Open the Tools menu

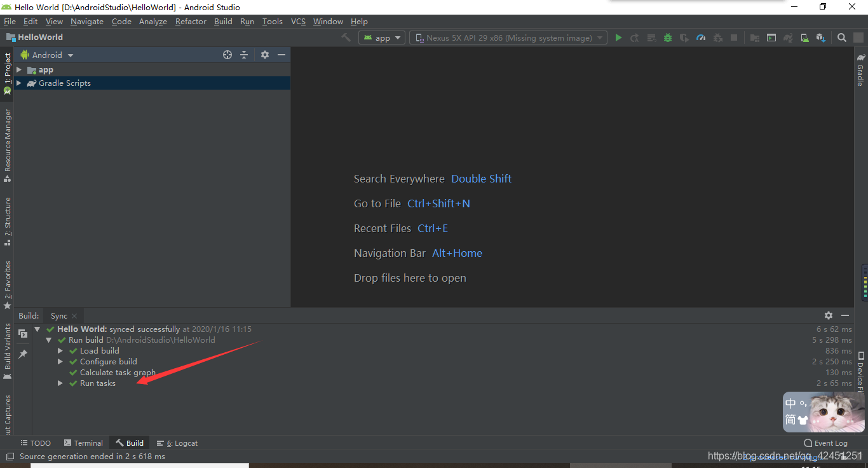(x=272, y=21)
